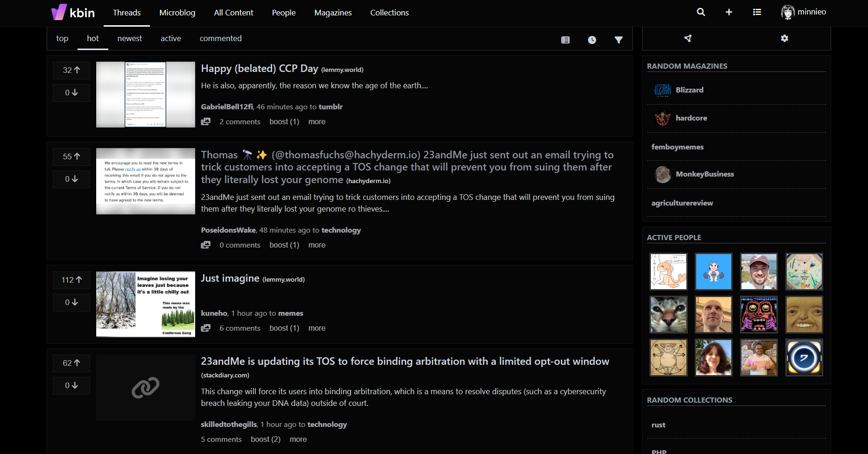
Task: Open the clock time filter icon
Action: [592, 40]
